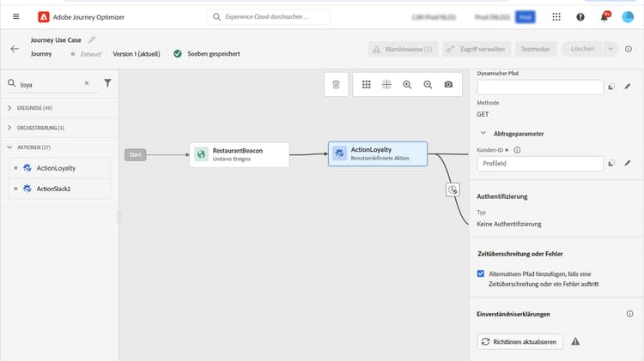
Task: Edit Dynamischer Pfad with pencil icon
Action: point(627,86)
